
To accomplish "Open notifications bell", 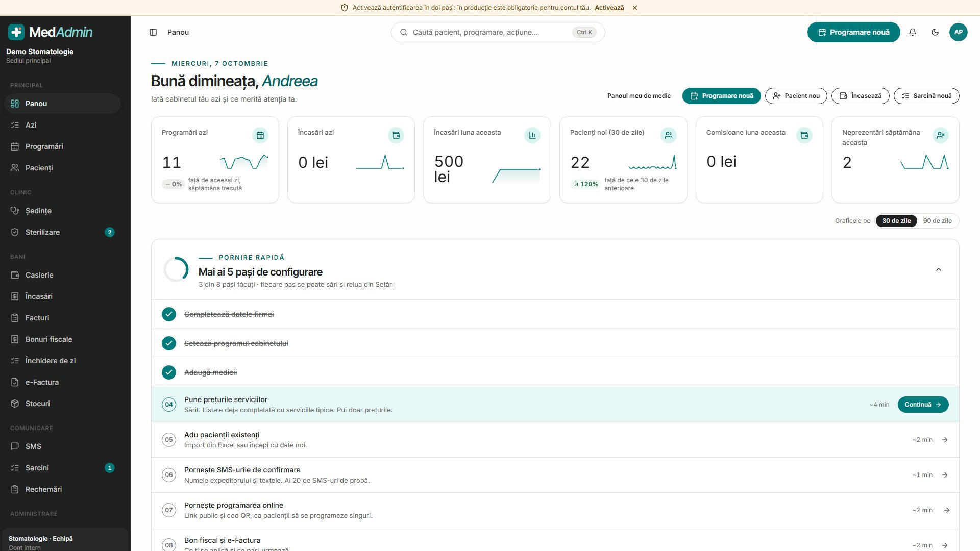I will tap(913, 32).
